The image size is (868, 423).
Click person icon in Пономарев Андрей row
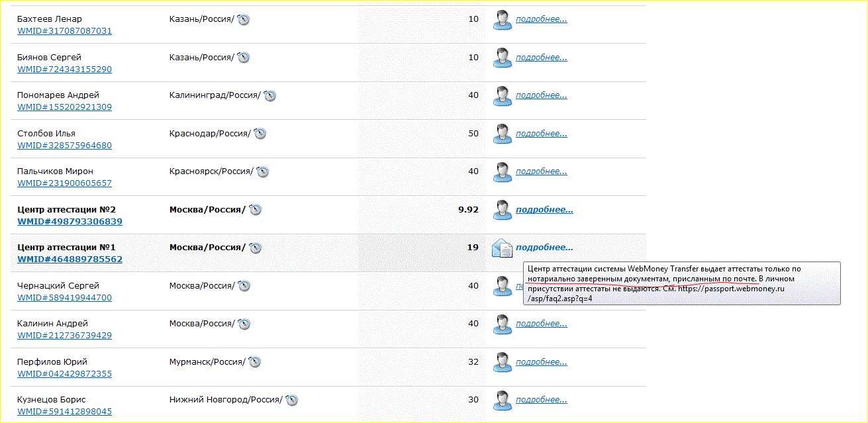(503, 96)
